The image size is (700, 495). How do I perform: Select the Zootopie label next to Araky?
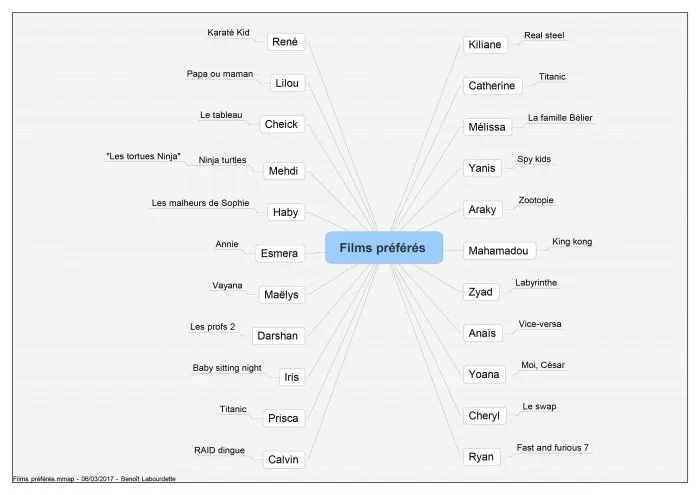(536, 200)
